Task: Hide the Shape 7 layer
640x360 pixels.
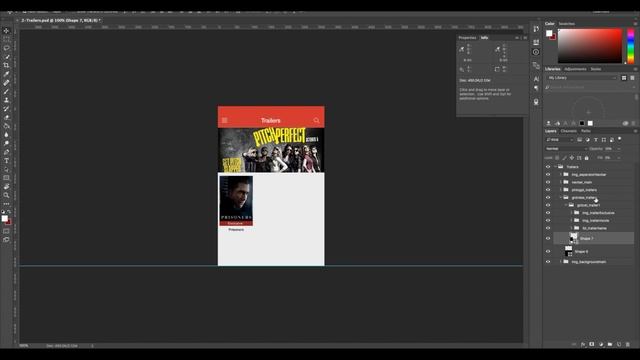Action: click(548, 238)
